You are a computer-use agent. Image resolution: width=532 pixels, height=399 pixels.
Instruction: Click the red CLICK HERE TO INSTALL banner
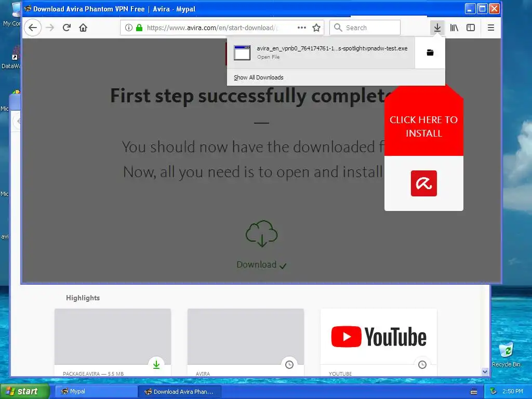pyautogui.click(x=424, y=126)
